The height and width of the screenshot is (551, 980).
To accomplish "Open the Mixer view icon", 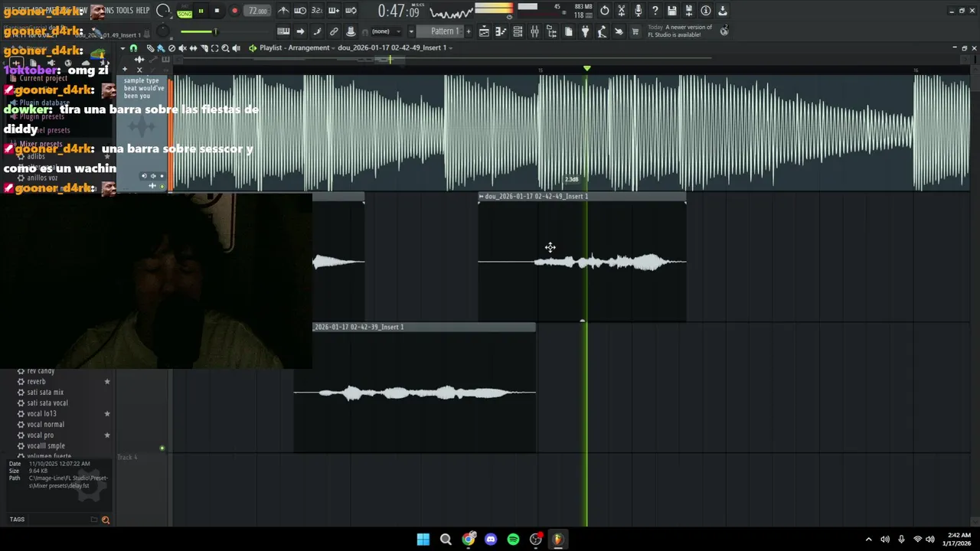I will [534, 31].
